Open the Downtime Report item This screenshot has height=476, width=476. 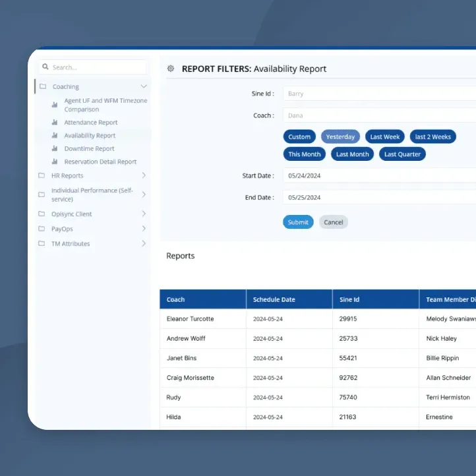[89, 148]
